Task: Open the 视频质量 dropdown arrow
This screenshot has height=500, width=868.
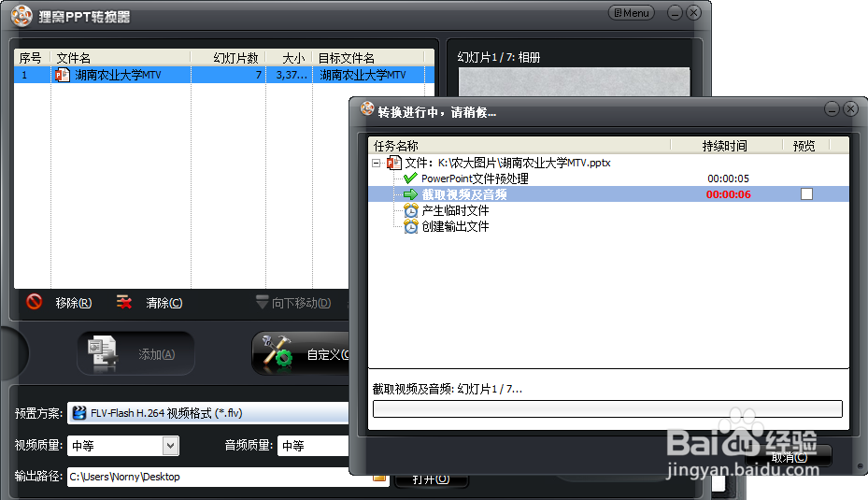Action: click(170, 446)
